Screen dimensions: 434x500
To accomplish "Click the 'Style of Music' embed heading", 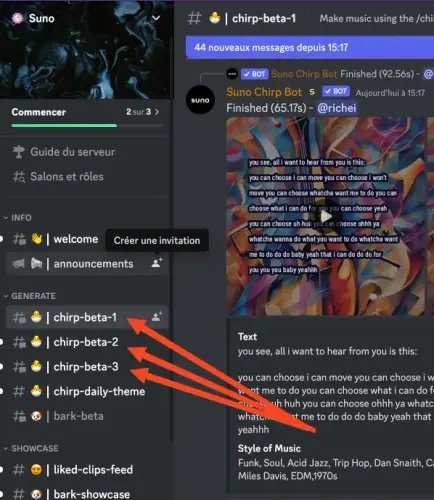I will tap(269, 448).
